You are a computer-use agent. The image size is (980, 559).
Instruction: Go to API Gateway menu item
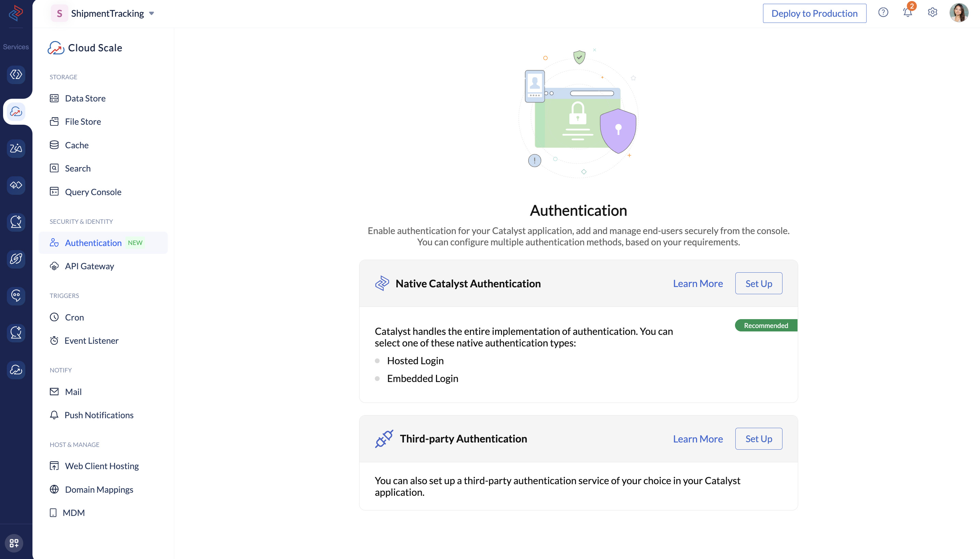coord(89,266)
